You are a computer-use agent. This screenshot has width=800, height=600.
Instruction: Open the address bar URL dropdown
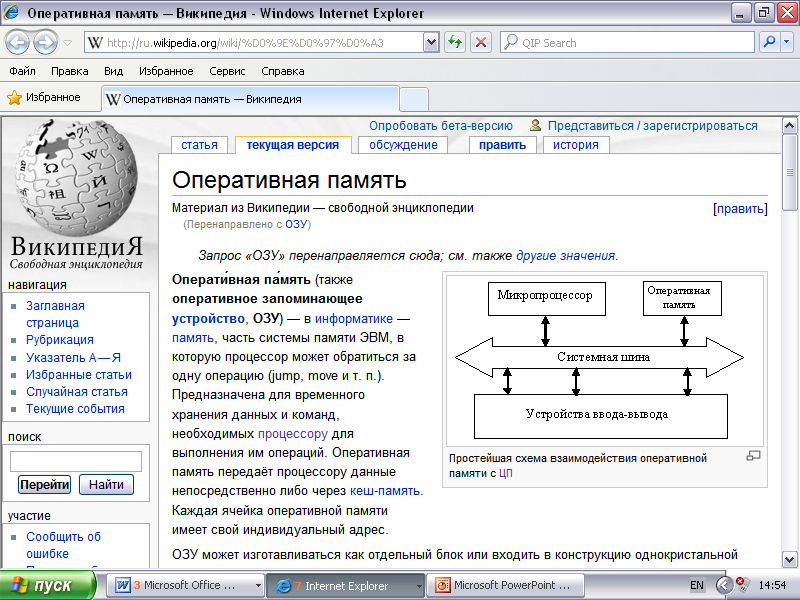pos(431,42)
